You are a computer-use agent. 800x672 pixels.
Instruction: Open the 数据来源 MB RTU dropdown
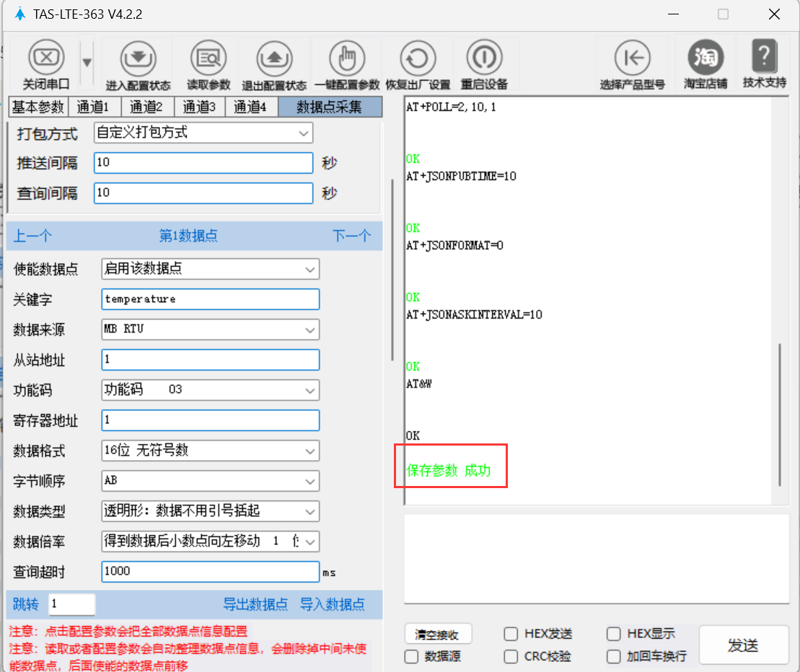coord(210,330)
